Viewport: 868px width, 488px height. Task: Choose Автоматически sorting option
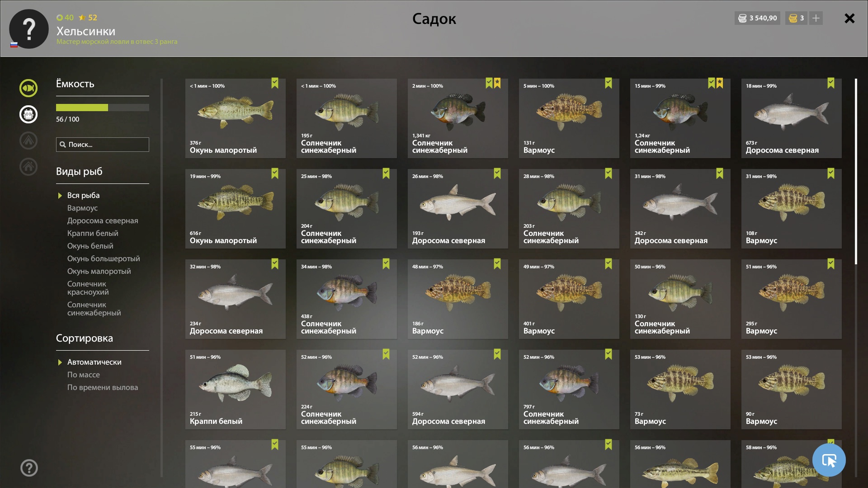[x=94, y=362]
